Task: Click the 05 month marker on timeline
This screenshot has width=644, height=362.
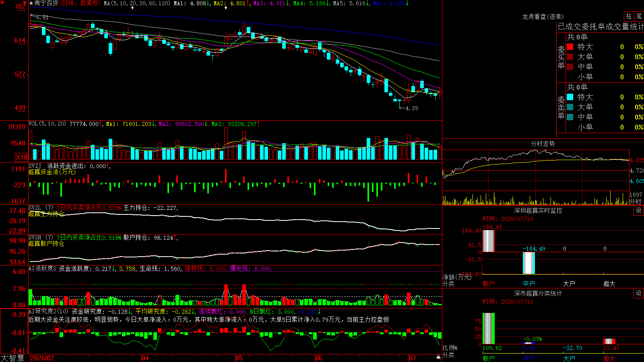Action: click(239, 358)
